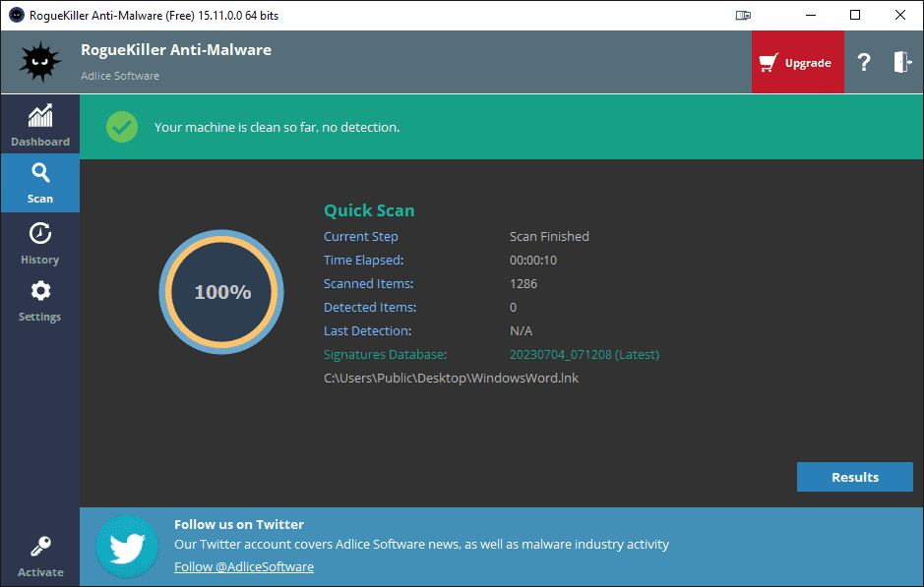The width and height of the screenshot is (924, 587).
Task: Open Settings gear in sidebar
Action: 40,301
